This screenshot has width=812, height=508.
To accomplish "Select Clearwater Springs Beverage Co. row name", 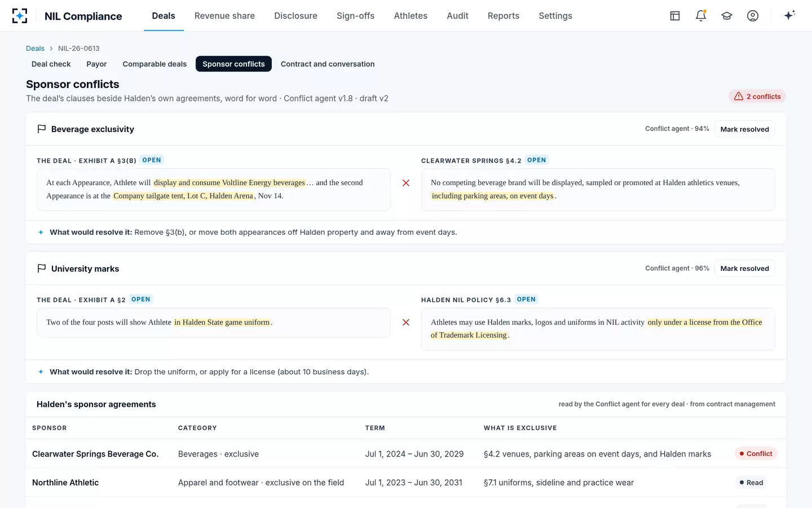I will [95, 454].
